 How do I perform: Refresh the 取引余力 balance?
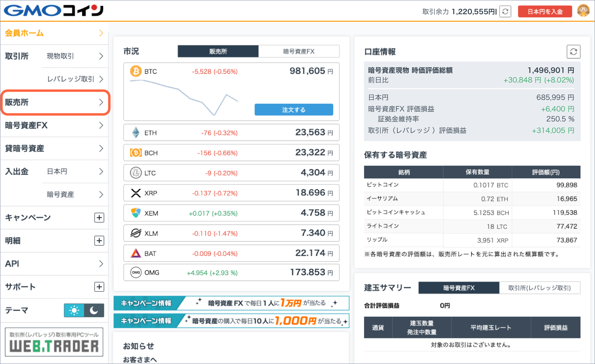point(505,12)
